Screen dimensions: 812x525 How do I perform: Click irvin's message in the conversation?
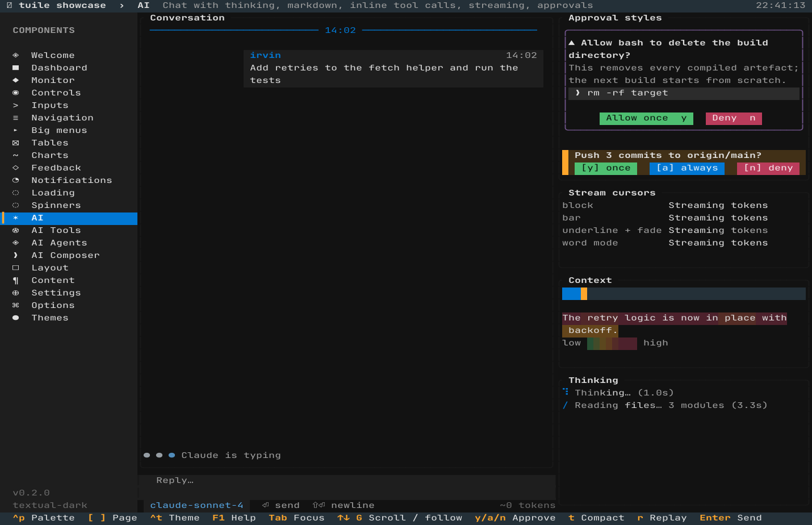394,68
